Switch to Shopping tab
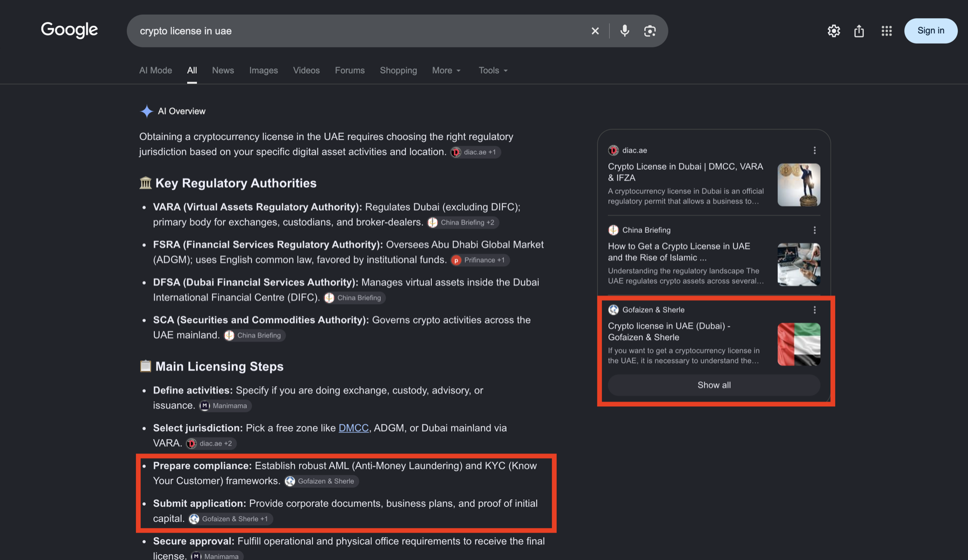This screenshot has width=968, height=560. point(398,70)
